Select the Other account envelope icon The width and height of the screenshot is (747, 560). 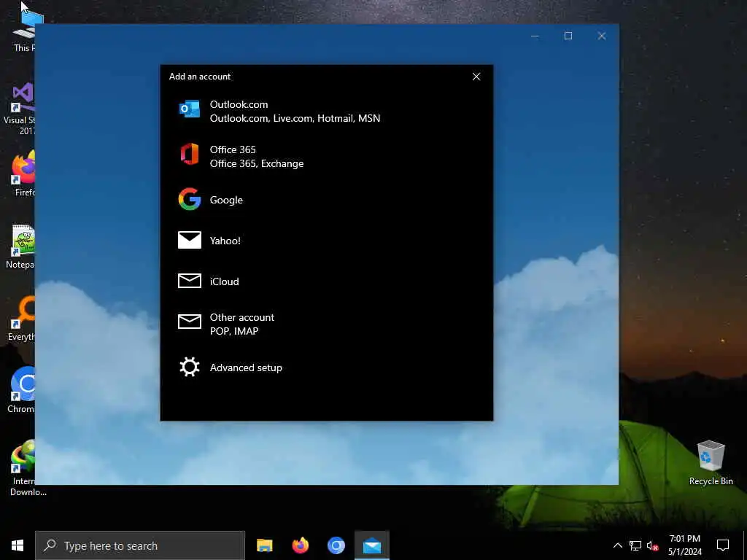point(189,322)
